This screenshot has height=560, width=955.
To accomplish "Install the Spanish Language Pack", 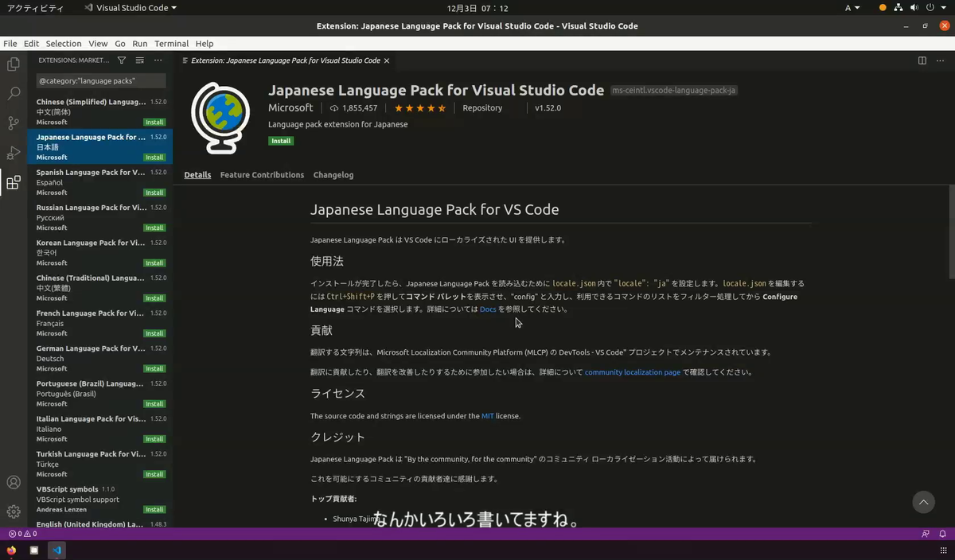I will point(154,192).
